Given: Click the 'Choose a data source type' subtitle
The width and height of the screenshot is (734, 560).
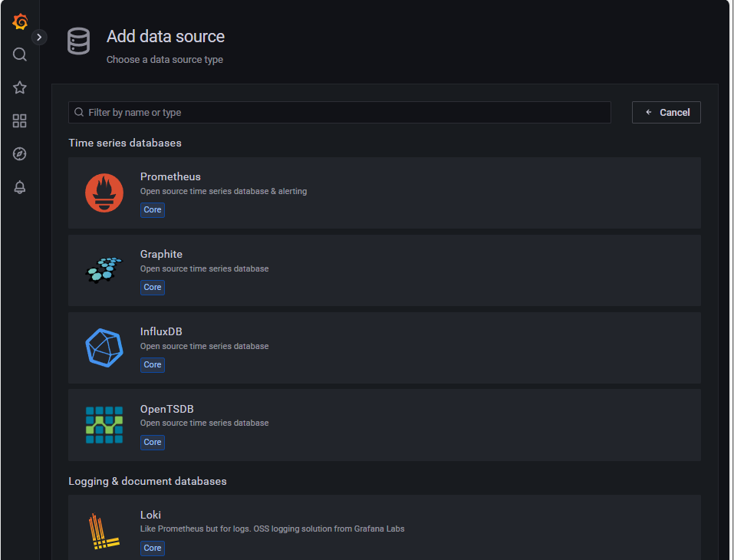Looking at the screenshot, I should [x=164, y=60].
